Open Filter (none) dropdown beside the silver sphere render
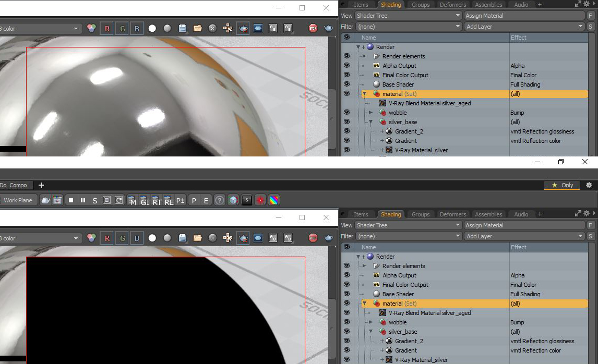598x364 pixels. [409, 27]
